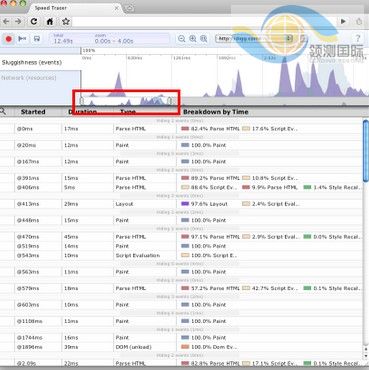
Task: Select the event row started @2.09s
Action: [x=182, y=363]
